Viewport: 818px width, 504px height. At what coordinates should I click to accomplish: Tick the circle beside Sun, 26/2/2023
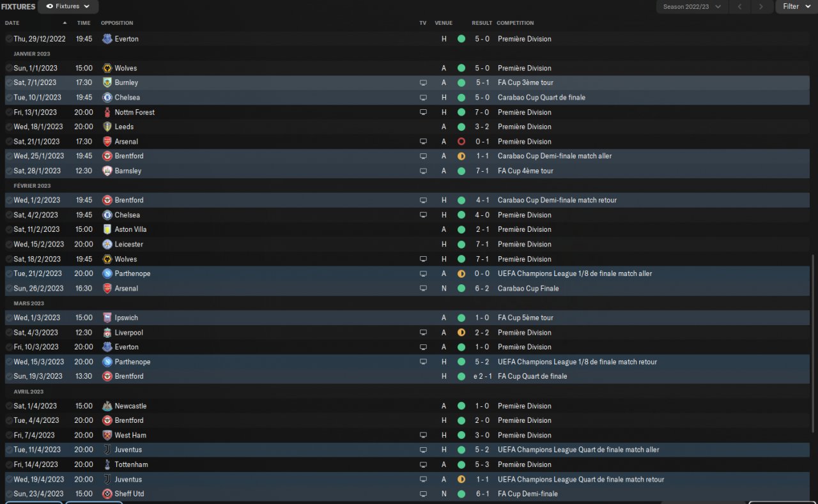pos(9,289)
